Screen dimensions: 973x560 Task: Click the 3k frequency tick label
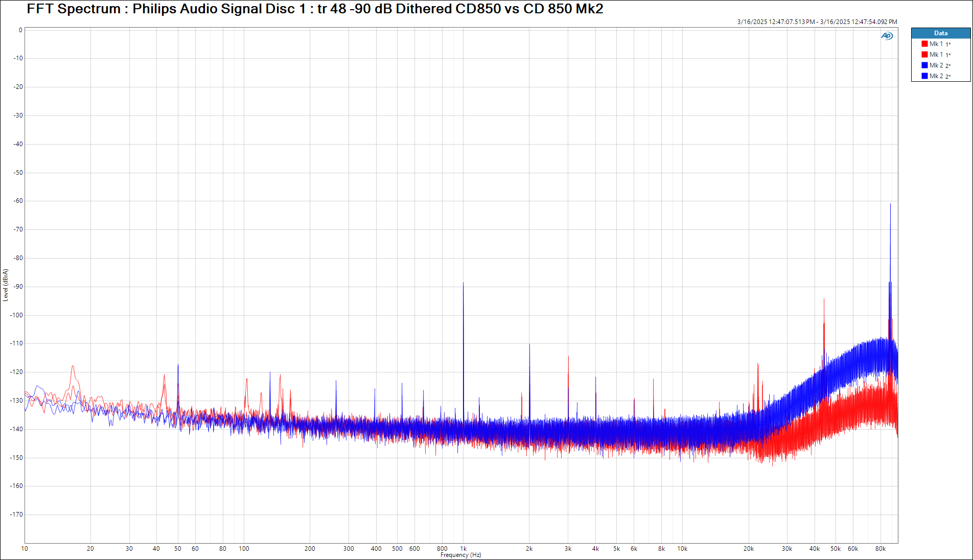tap(568, 549)
